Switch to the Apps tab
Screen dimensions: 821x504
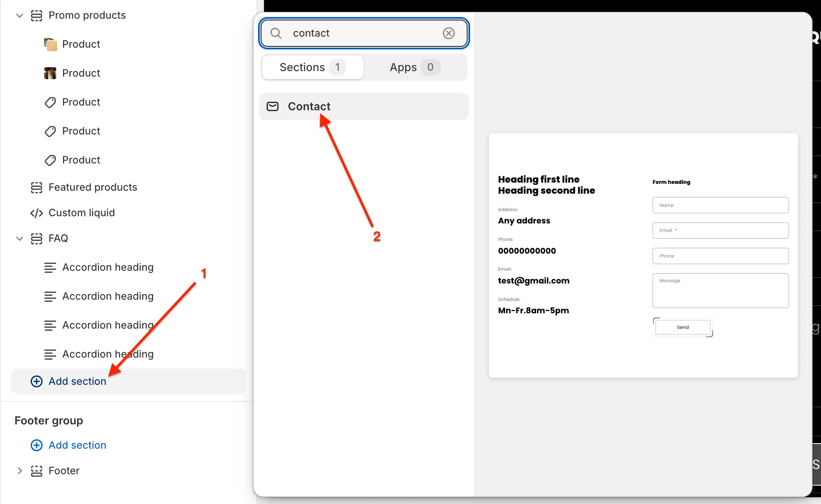pyautogui.click(x=415, y=67)
